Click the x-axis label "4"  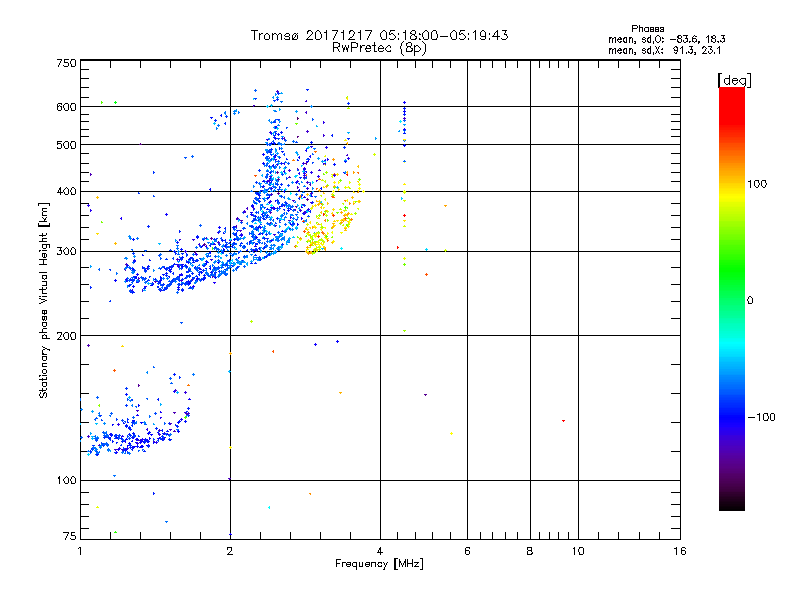[x=380, y=551]
